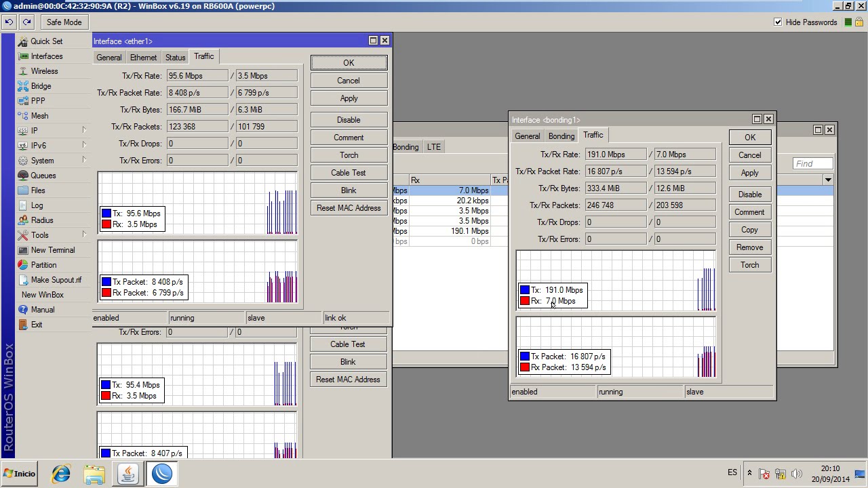This screenshot has width=868, height=488.
Task: Click the Undo arrow icon in toolbar
Action: click(9, 22)
